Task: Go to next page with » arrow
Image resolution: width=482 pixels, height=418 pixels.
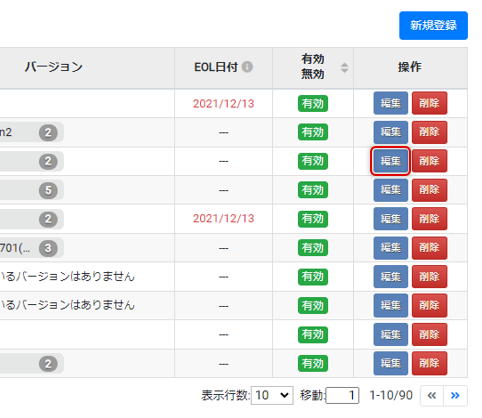Action: coord(455,396)
